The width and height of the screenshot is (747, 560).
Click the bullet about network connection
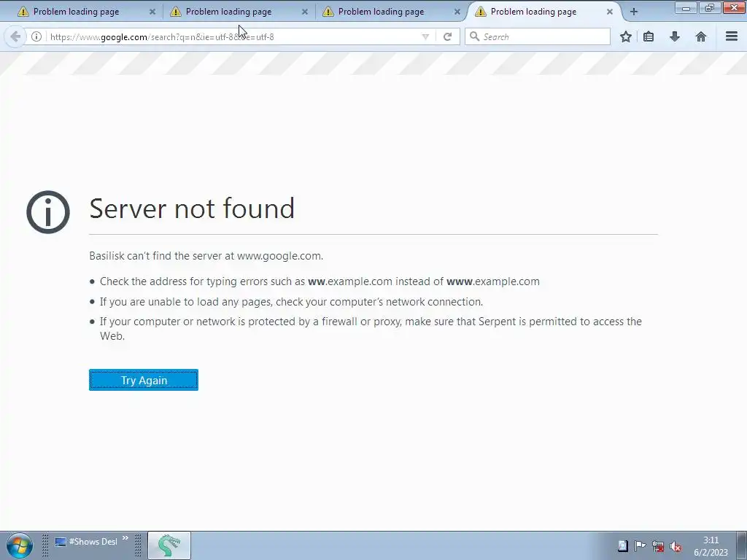(291, 302)
